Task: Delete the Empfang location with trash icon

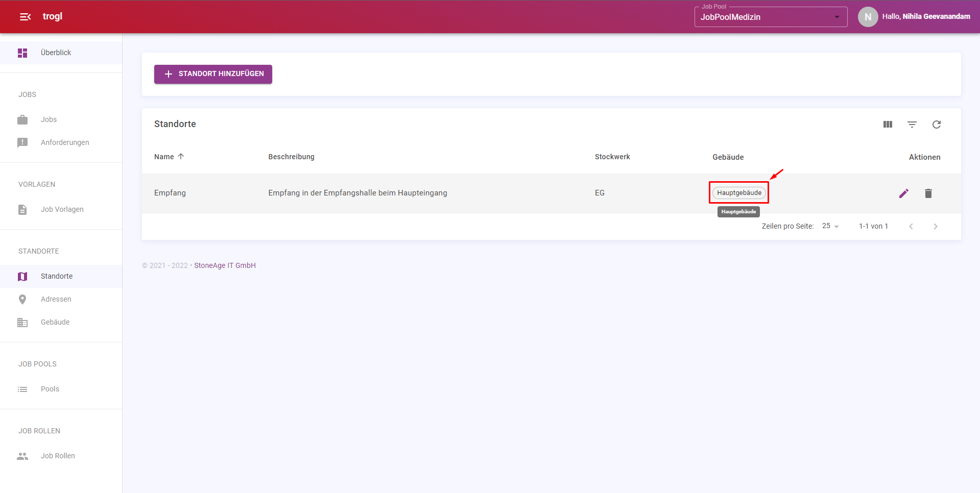Action: (928, 193)
